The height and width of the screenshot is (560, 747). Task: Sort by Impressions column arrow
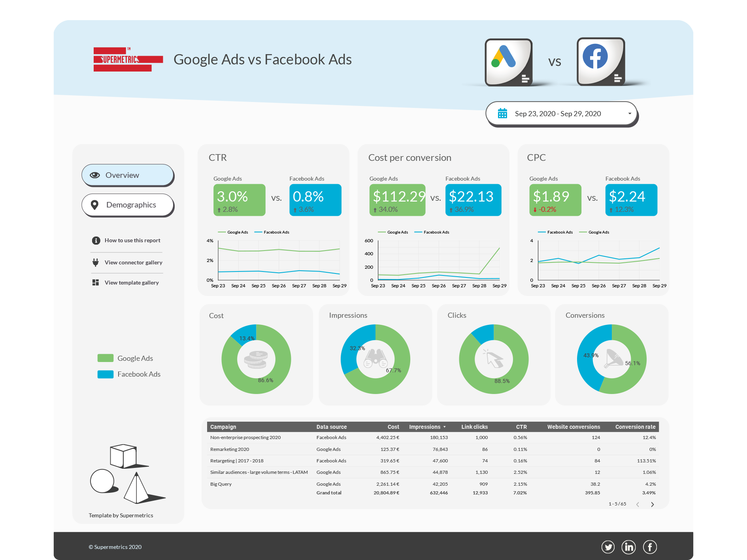coord(445,427)
